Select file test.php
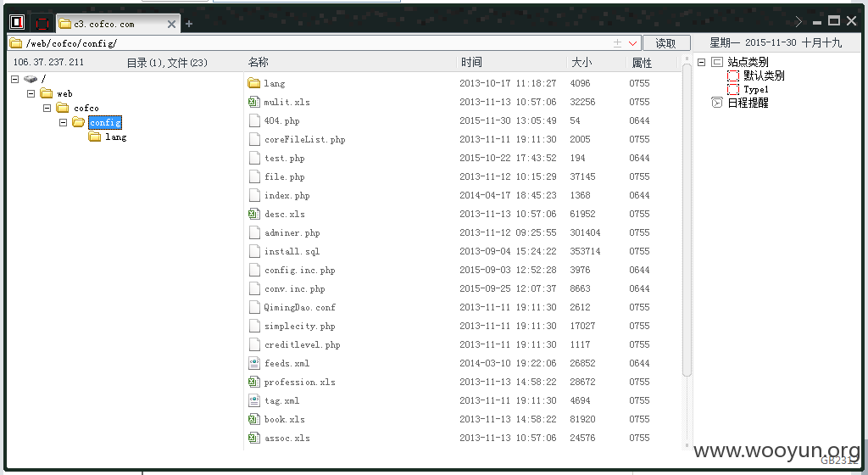Screen dimensions: 868x475 pyautogui.click(x=285, y=159)
